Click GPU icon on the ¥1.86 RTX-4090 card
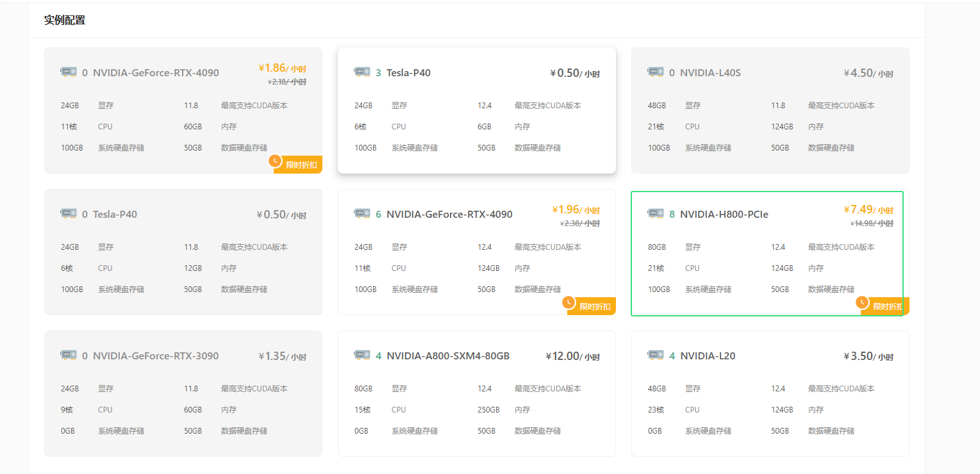980x474 pixels. [69, 72]
